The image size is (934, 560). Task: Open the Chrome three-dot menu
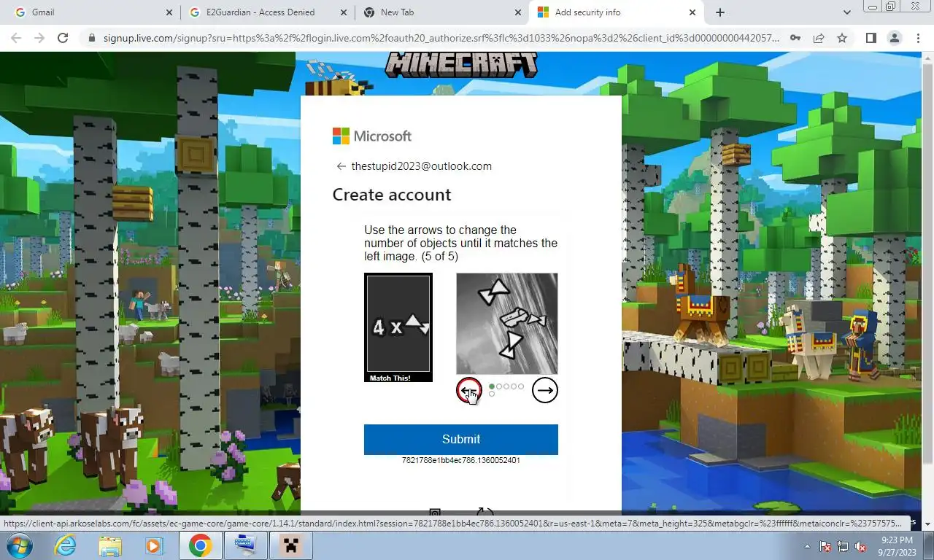pos(918,38)
